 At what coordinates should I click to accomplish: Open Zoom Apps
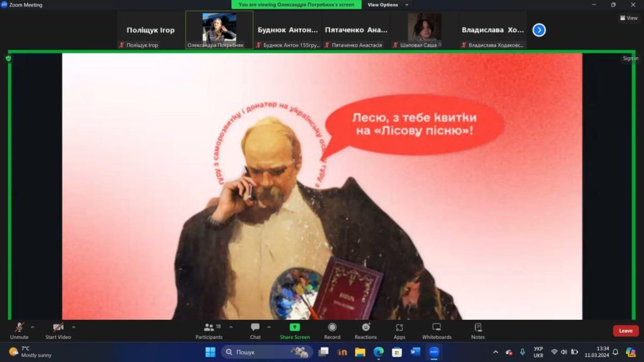pos(399,331)
